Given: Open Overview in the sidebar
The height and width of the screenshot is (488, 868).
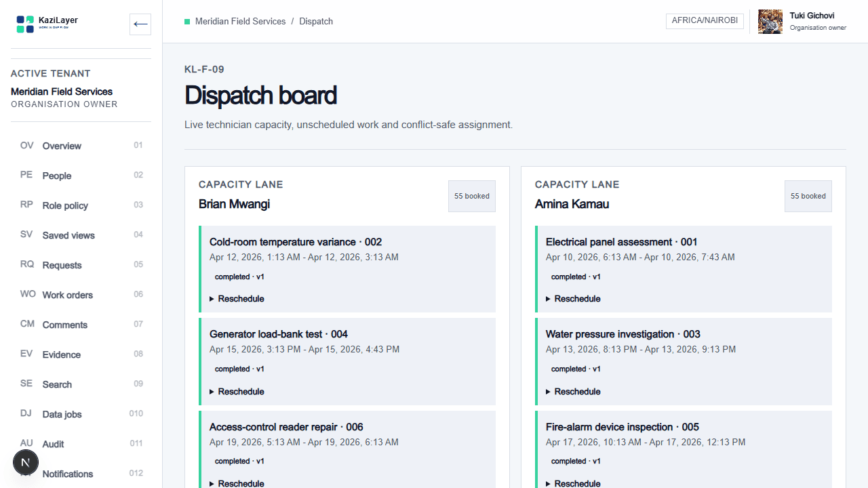Looking at the screenshot, I should coord(81,146).
